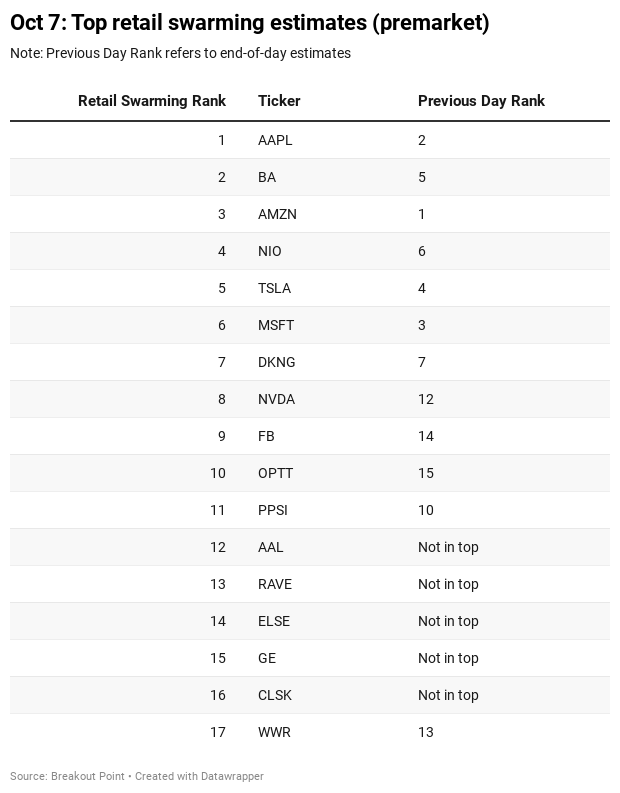Select the BA ticker cell
The width and height of the screenshot is (620, 793).
[x=267, y=178]
